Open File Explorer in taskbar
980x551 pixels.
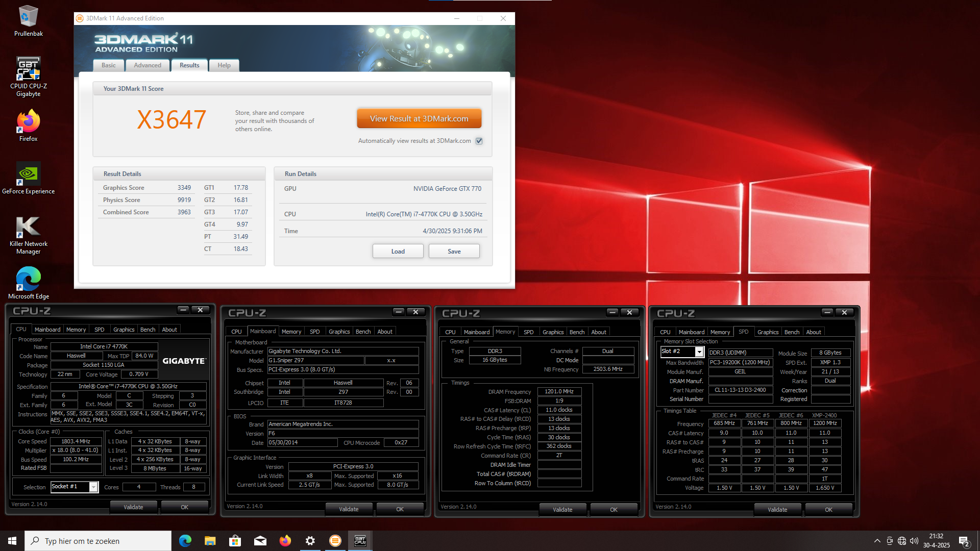point(210,541)
